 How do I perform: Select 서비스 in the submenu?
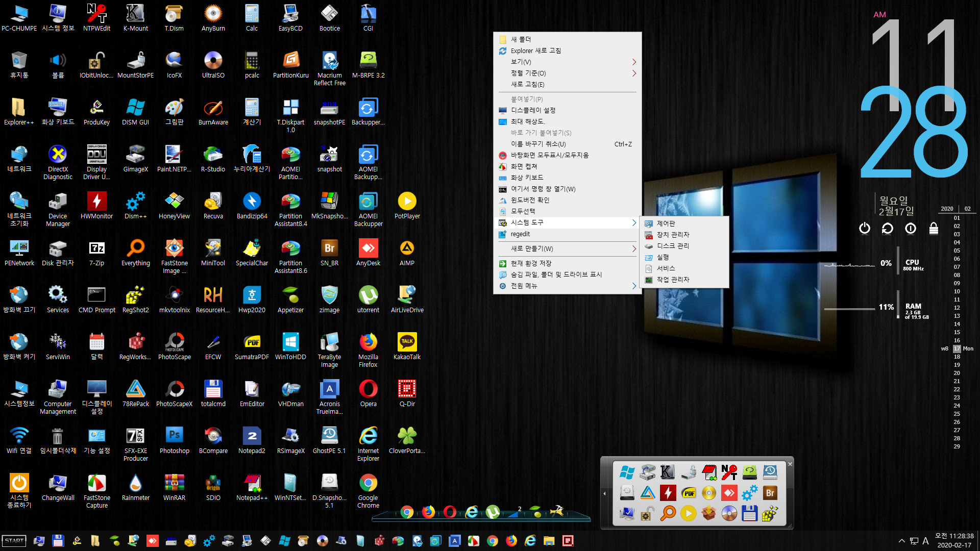pyautogui.click(x=684, y=268)
